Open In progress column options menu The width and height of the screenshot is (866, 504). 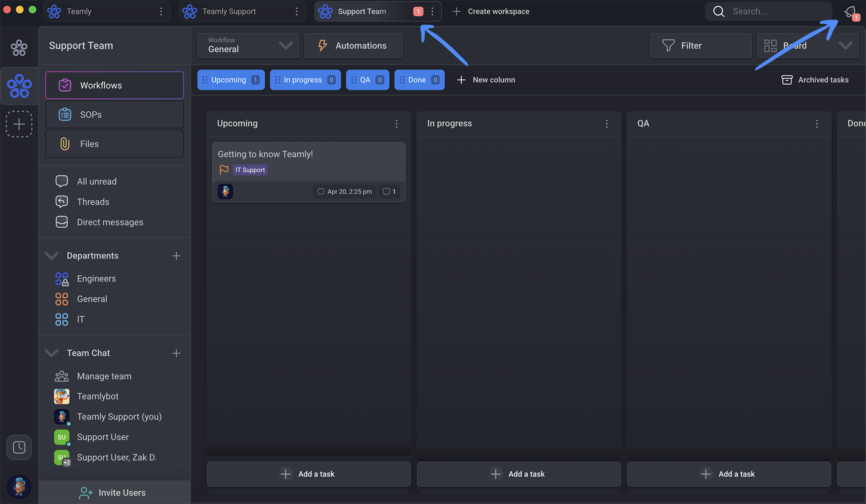coord(606,124)
